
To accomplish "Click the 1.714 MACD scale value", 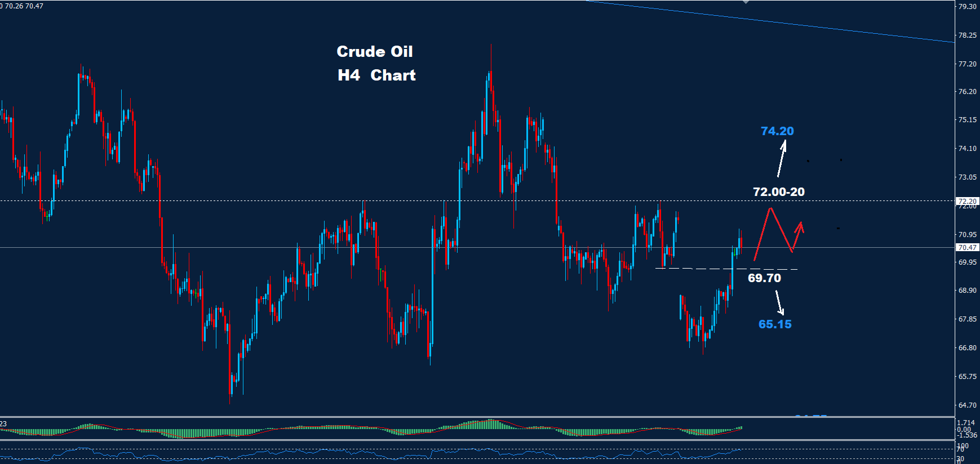I will tap(966, 422).
